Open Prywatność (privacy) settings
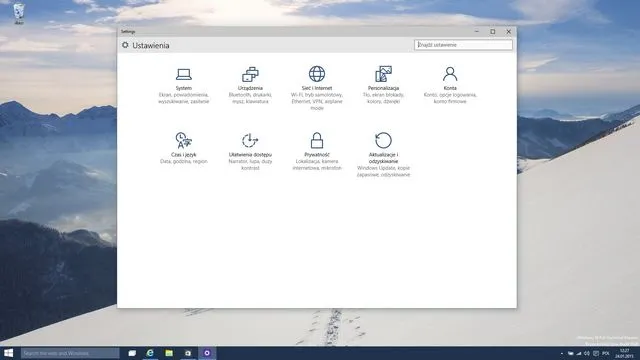 coord(317,151)
